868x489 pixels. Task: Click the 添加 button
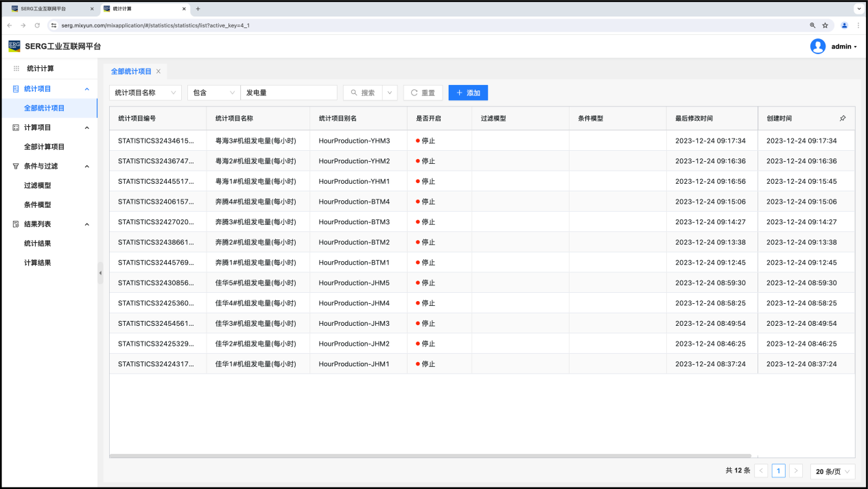(468, 93)
